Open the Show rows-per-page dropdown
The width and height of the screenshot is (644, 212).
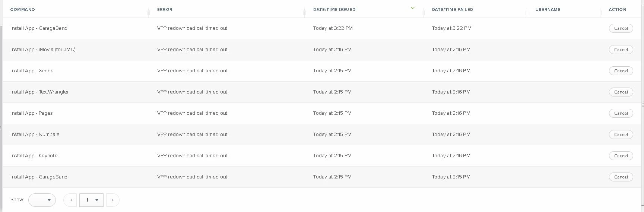tap(42, 200)
